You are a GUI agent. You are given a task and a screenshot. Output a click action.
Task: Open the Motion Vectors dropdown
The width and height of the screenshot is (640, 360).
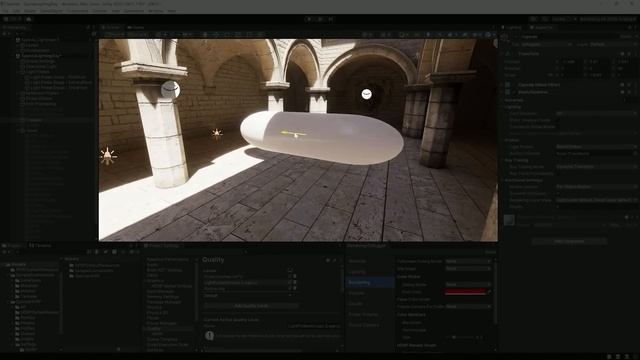tap(596, 187)
